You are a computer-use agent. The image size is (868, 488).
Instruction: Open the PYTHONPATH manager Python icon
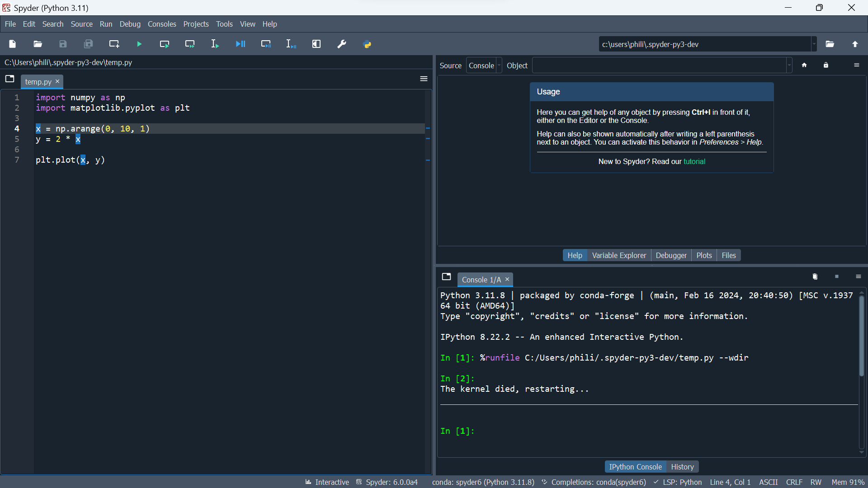pos(368,44)
